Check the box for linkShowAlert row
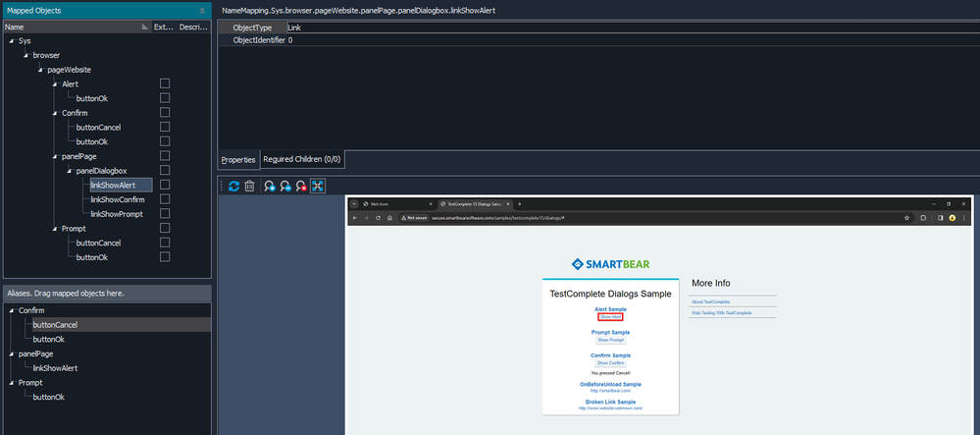This screenshot has width=980, height=435. click(x=165, y=185)
